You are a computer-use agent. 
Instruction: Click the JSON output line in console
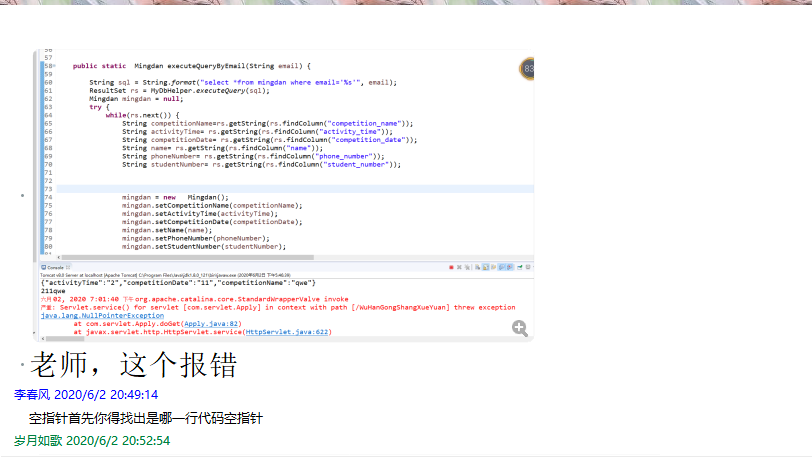pos(180,283)
